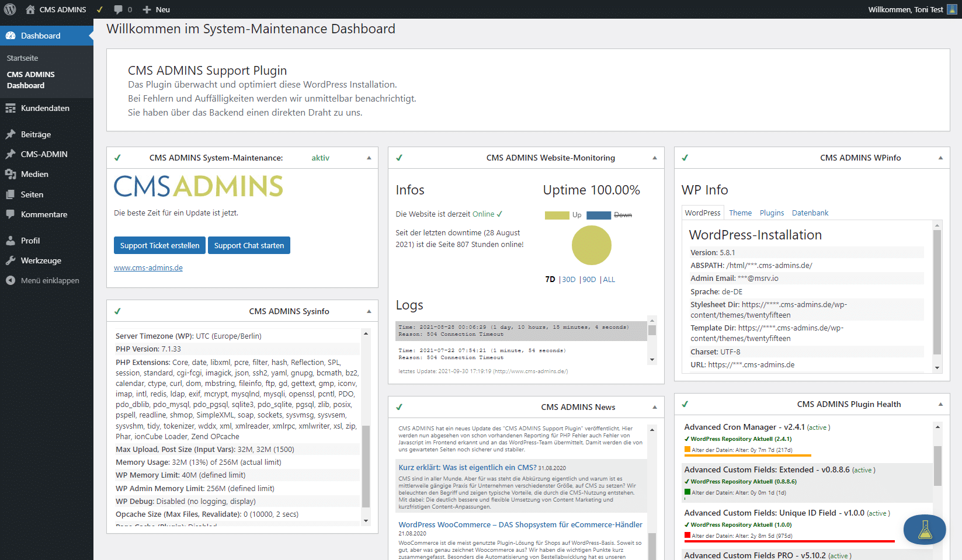The height and width of the screenshot is (560, 962).
Task: Open the WordPress WooCommerce news article
Action: click(x=520, y=524)
